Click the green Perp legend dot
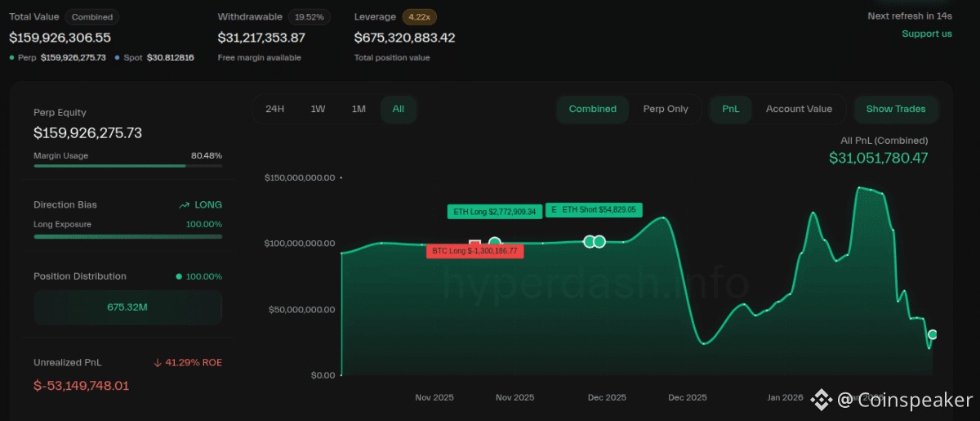This screenshot has width=980, height=421. 11,58
